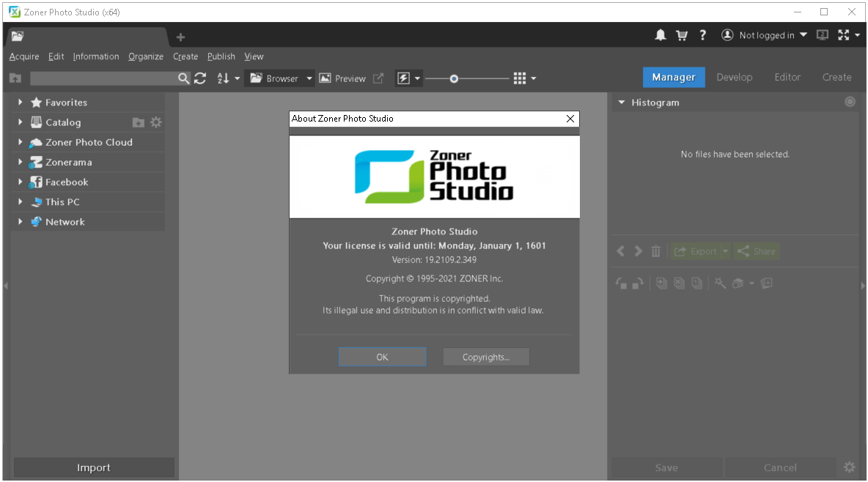Switch to the Editor module tab
Viewport: 868px width, 482px height.
787,77
